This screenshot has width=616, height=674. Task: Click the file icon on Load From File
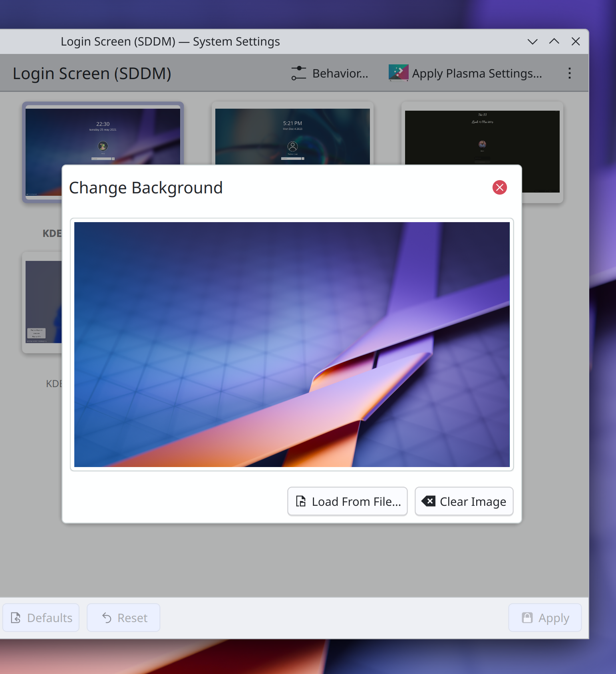point(301,501)
